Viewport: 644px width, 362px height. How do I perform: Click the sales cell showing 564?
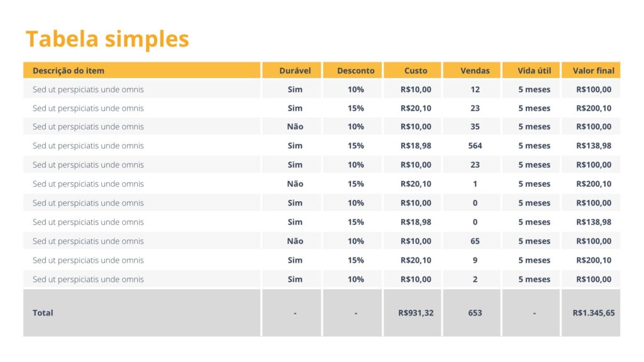click(475, 146)
